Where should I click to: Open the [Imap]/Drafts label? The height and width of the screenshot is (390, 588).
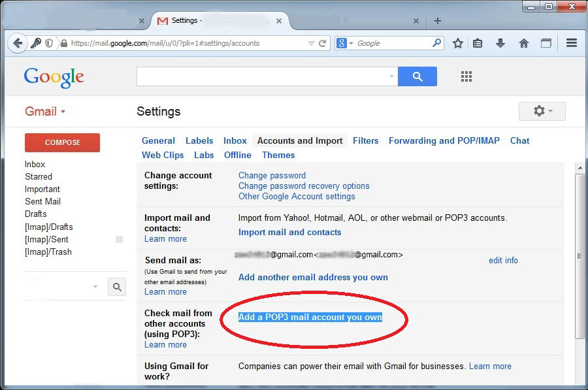pos(49,227)
